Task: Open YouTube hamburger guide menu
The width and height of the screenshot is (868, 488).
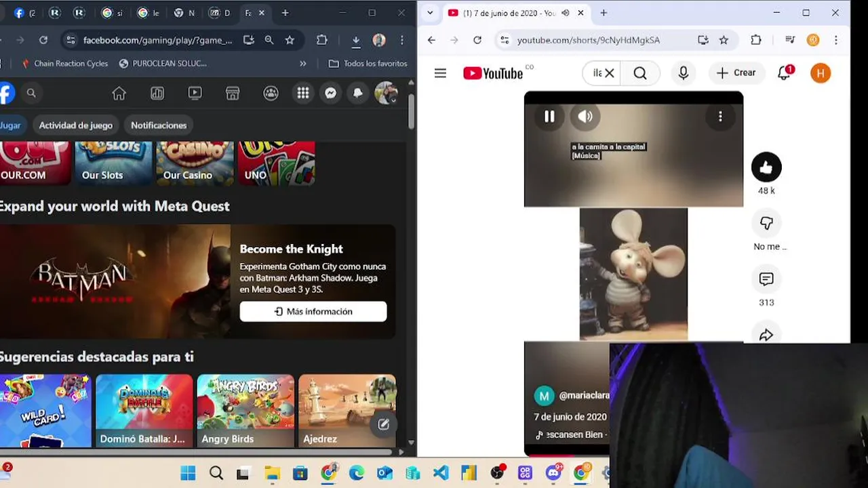Action: (x=440, y=73)
